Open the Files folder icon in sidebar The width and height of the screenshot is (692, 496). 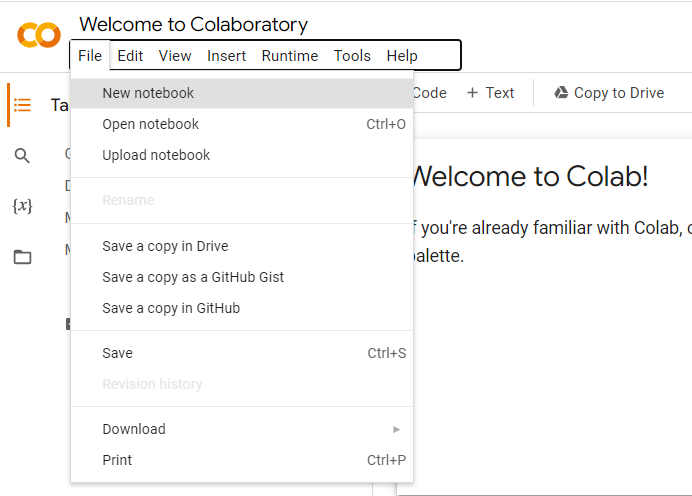[x=22, y=257]
